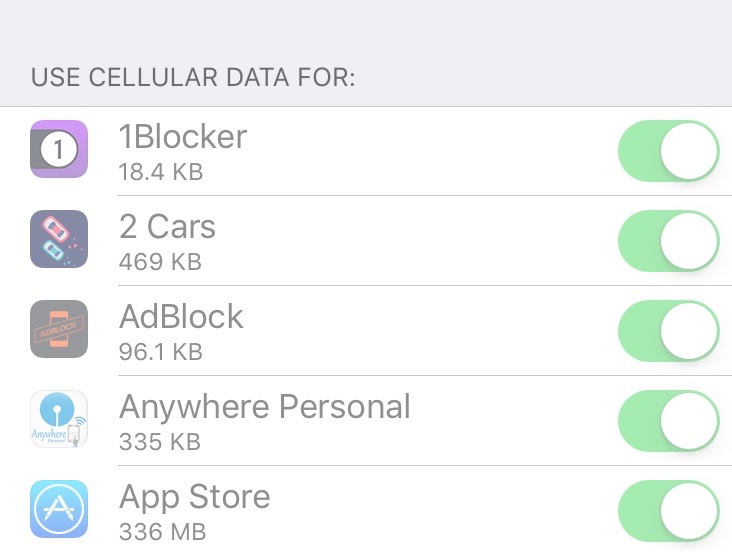The image size is (732, 552).
Task: Tap the Anywhere Personal bank icon
Action: pos(59,419)
